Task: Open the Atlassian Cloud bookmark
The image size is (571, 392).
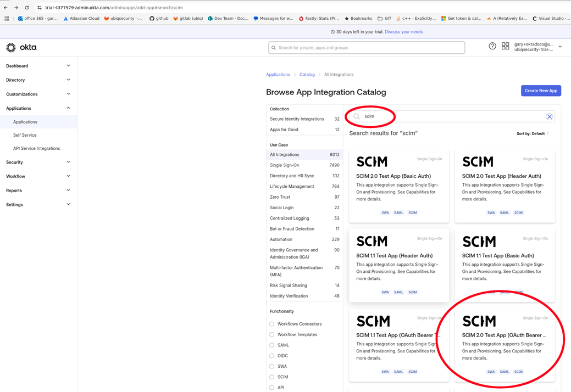Action: (81, 18)
